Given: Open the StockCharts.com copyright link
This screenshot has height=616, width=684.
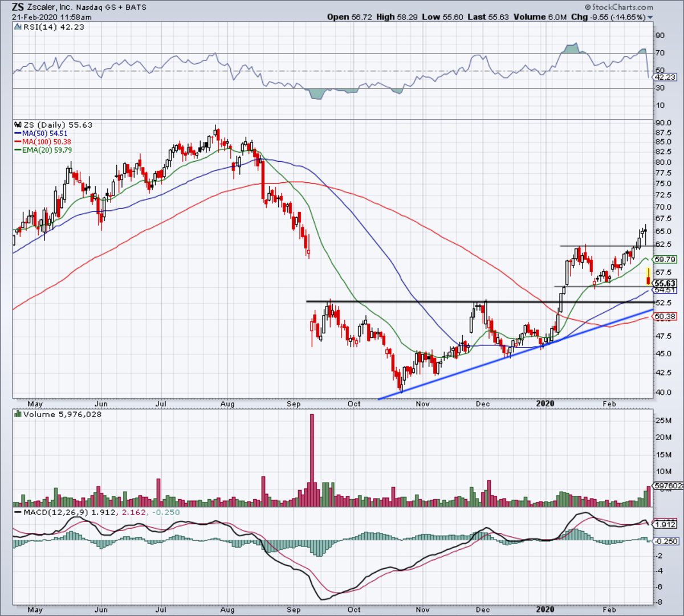Looking at the screenshot, I should click(618, 7).
